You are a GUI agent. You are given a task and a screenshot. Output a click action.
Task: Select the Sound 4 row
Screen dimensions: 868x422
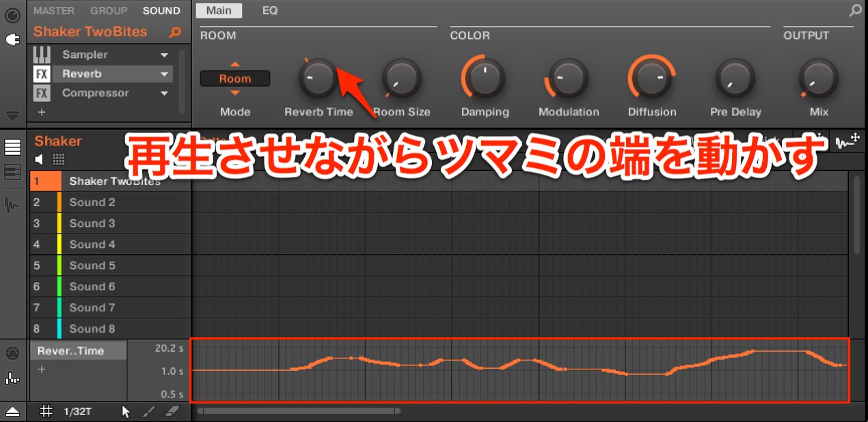111,244
